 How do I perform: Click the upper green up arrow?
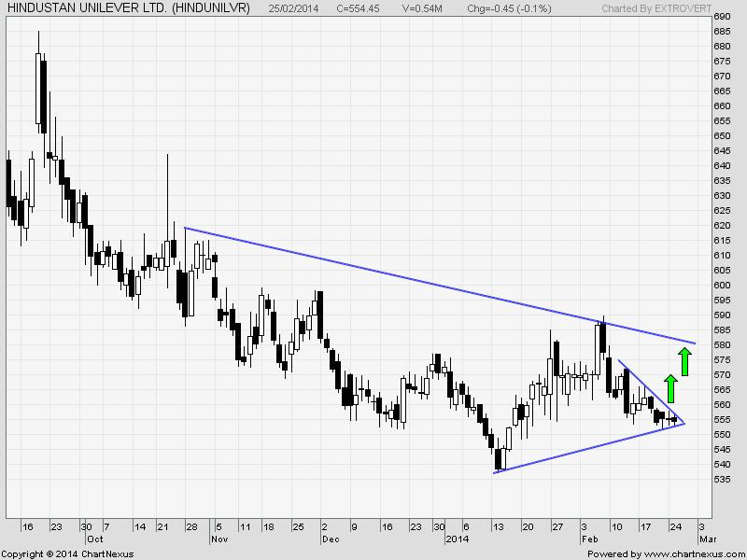684,361
